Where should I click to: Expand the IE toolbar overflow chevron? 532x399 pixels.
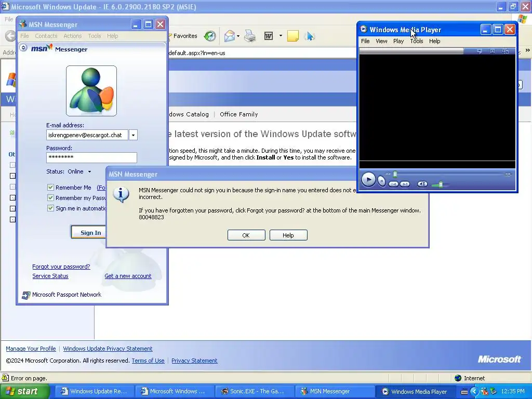[528, 50]
